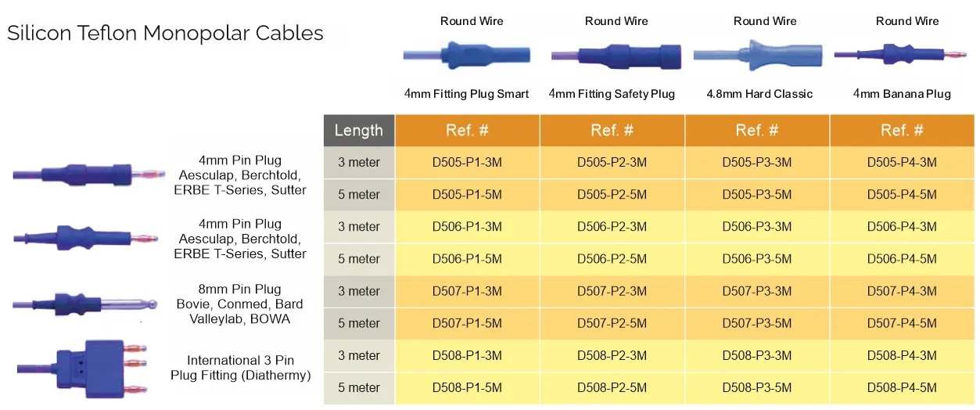The width and height of the screenshot is (980, 410).
Task: Select reference number D505-P1-3M
Action: point(467,163)
